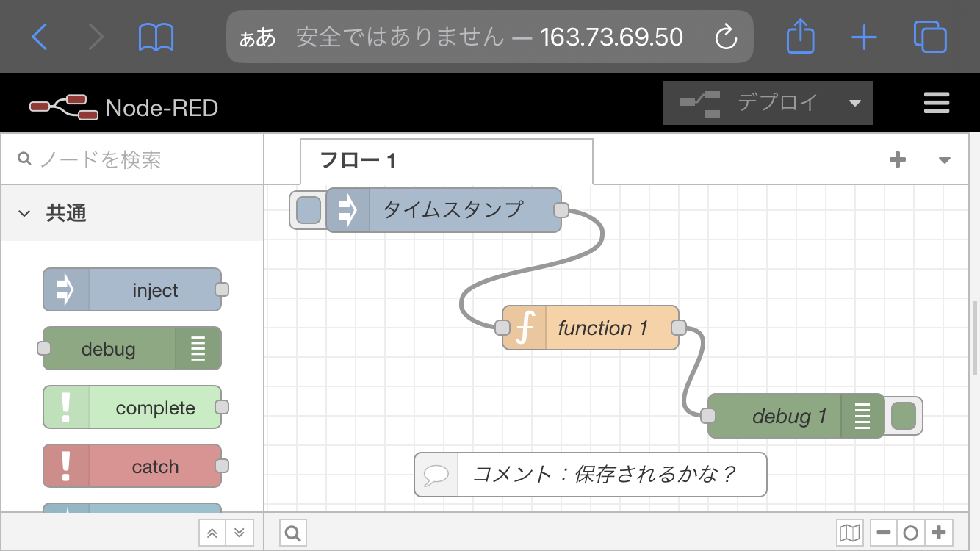Collapse the 共通 palette category
980x551 pixels.
tap(132, 213)
